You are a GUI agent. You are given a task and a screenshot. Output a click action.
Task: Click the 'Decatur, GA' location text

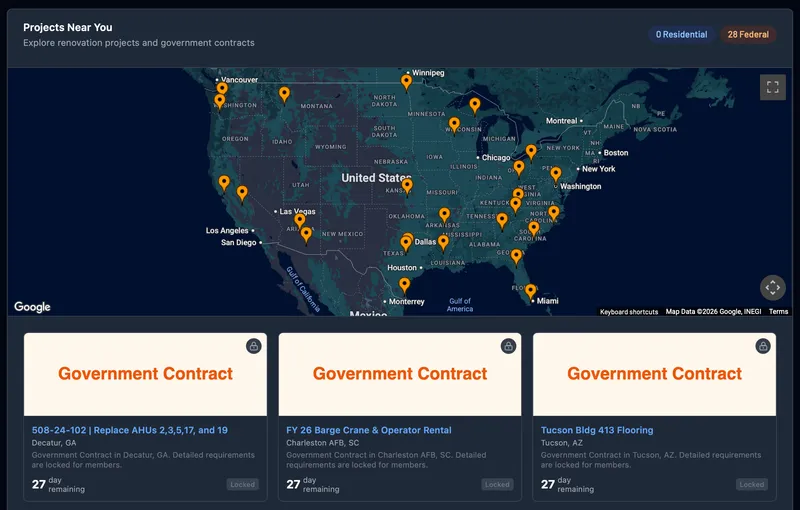tap(54, 443)
